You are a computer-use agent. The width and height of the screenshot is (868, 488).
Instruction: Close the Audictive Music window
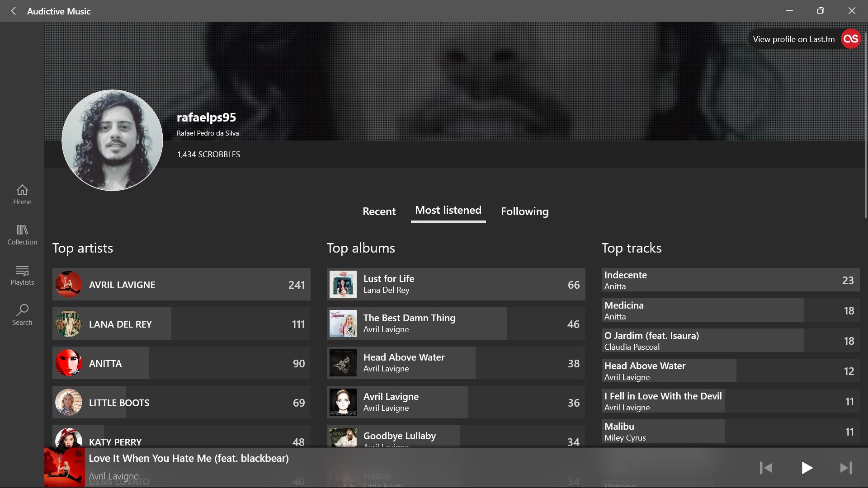point(852,11)
